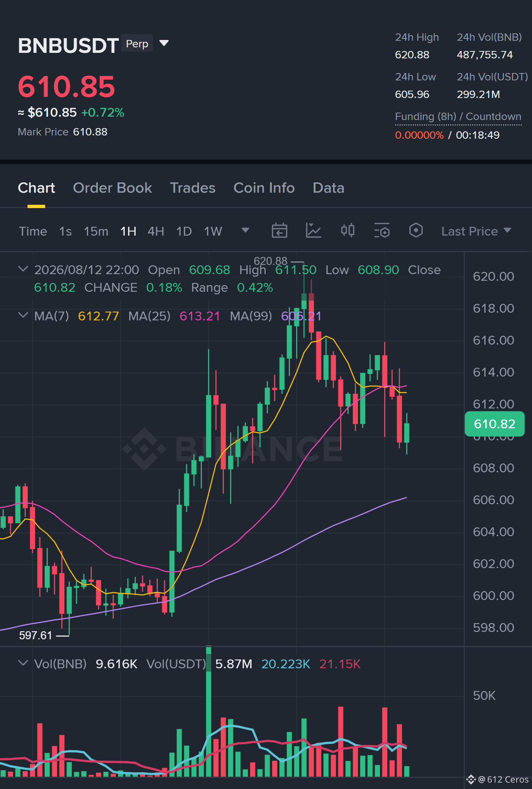Viewport: 532px width, 789px height.
Task: Click the Mark Price 610.88 value
Action: (x=90, y=132)
